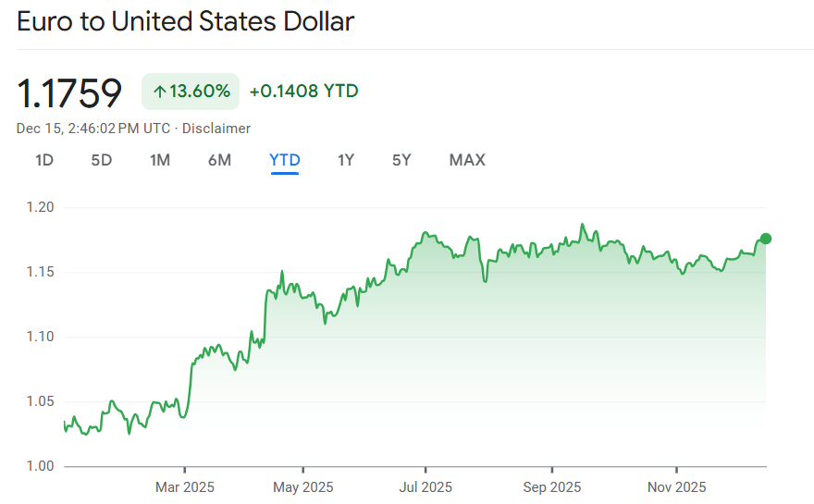
Task: Click the green up arrow percentage badge
Action: click(191, 92)
